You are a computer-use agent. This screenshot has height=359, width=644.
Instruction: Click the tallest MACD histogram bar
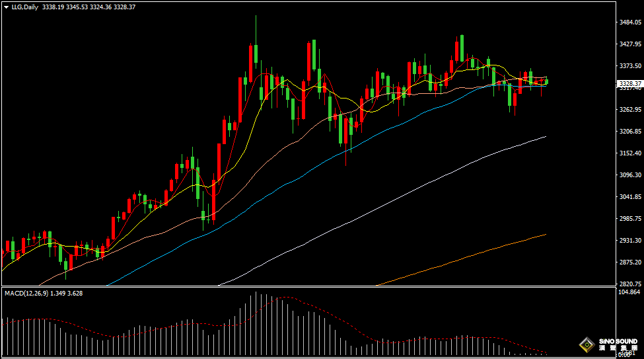click(256, 324)
